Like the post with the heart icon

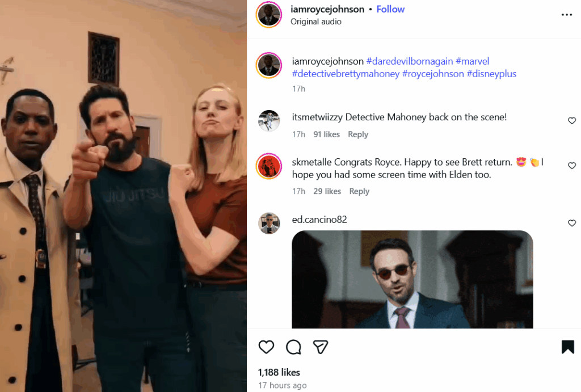pyautogui.click(x=266, y=347)
